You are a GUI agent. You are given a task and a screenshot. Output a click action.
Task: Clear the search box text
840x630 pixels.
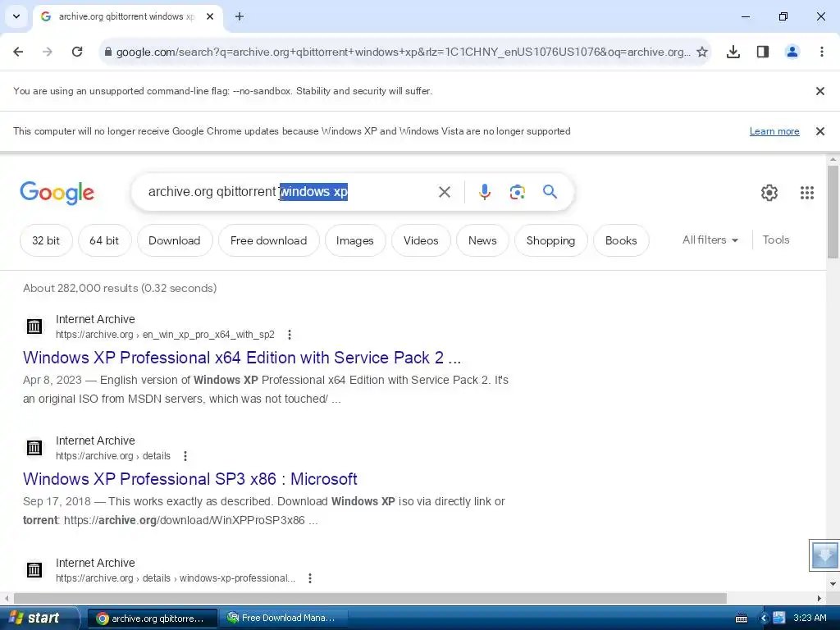click(444, 192)
